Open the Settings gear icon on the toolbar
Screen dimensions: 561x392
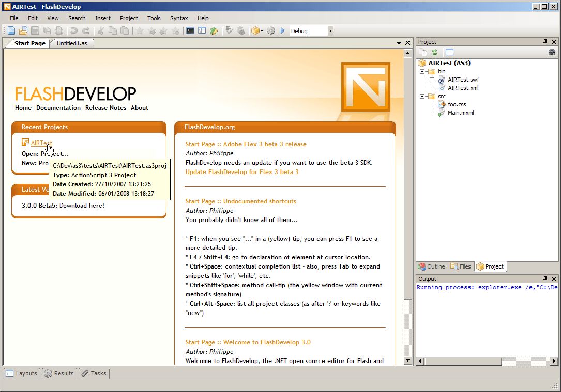pos(270,30)
